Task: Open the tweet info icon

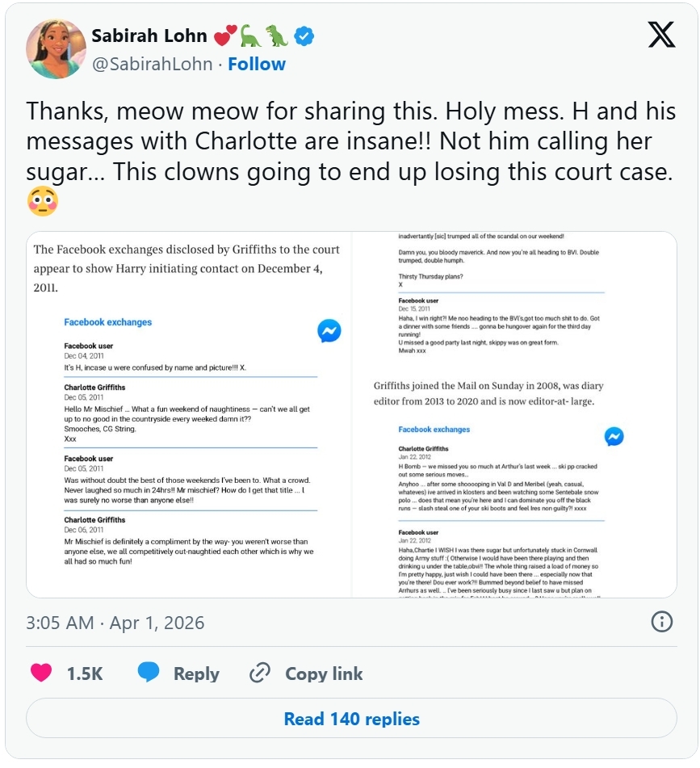Action: (x=661, y=621)
